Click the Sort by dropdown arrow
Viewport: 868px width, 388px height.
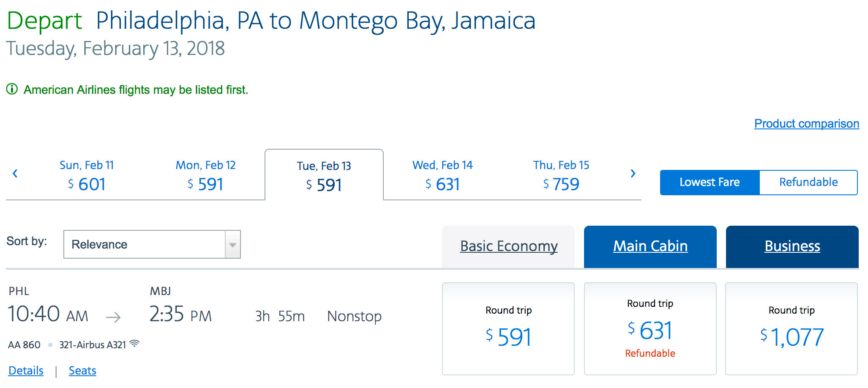[x=232, y=245]
